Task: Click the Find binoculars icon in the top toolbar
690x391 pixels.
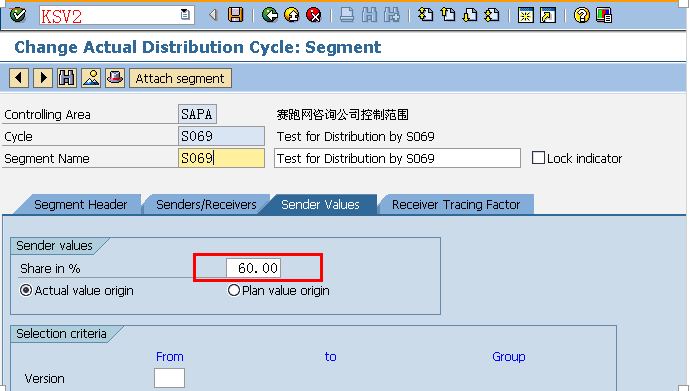Action: click(x=369, y=15)
